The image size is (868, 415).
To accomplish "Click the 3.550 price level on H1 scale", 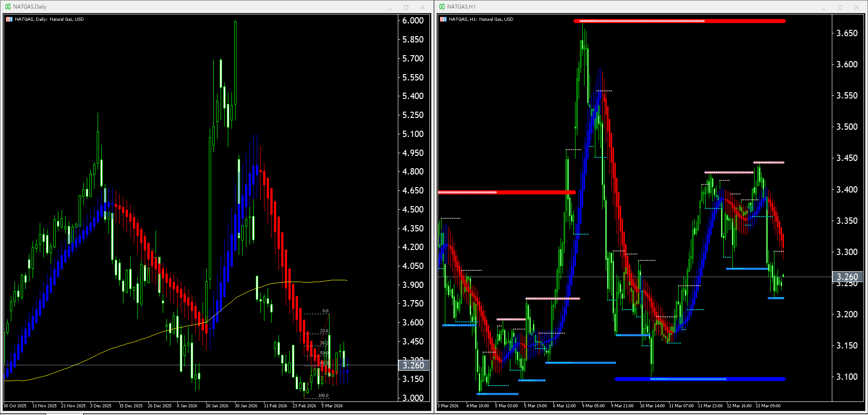I will pos(847,95).
